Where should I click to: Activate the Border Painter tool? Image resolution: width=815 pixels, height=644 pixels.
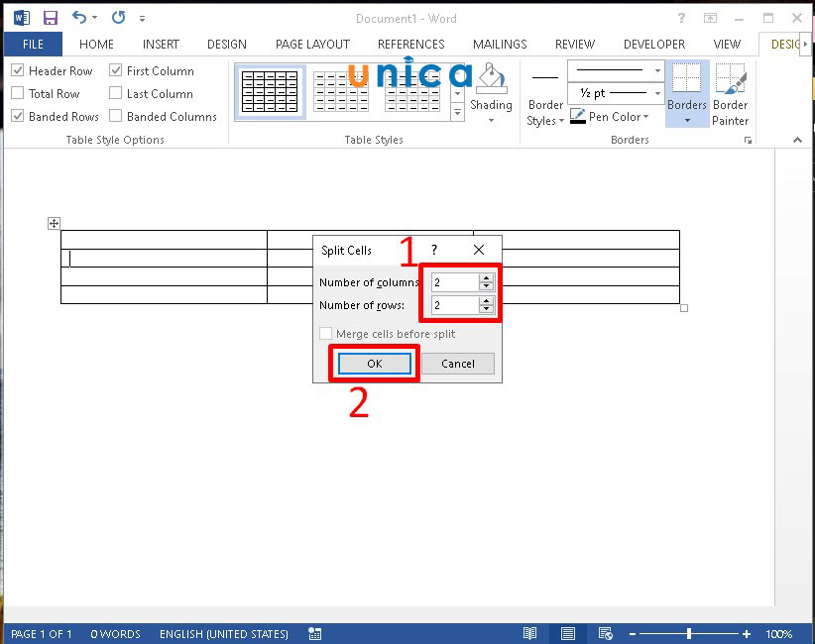pyautogui.click(x=731, y=94)
